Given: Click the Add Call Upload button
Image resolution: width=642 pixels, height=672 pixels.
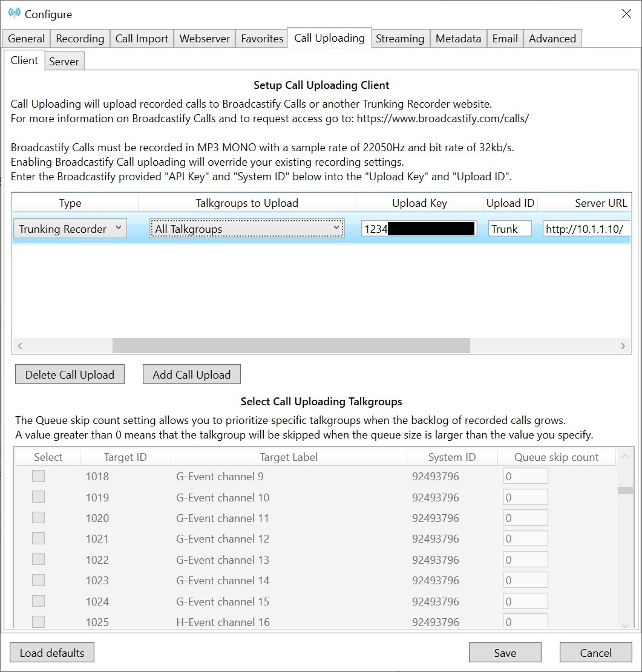Looking at the screenshot, I should [192, 374].
